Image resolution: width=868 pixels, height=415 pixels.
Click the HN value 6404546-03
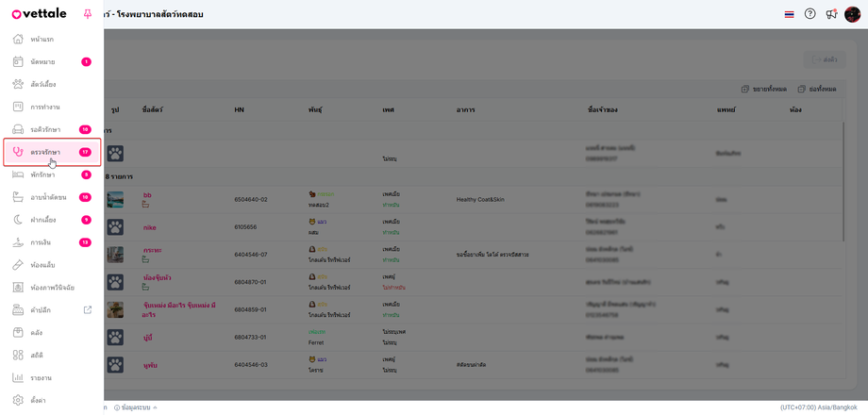click(251, 365)
